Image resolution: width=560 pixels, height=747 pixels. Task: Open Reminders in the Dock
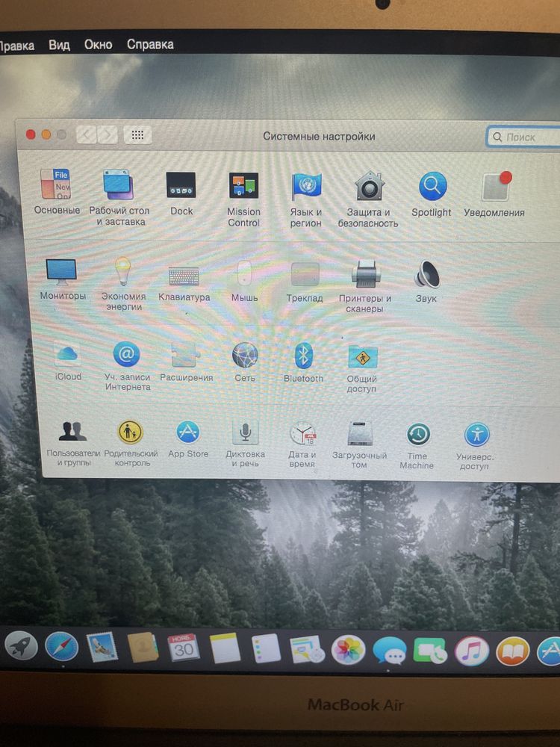tap(267, 648)
